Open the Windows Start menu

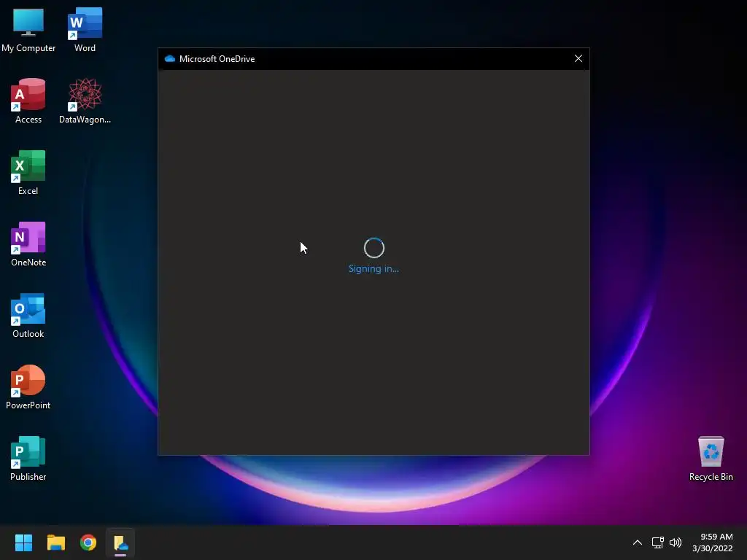pos(23,542)
